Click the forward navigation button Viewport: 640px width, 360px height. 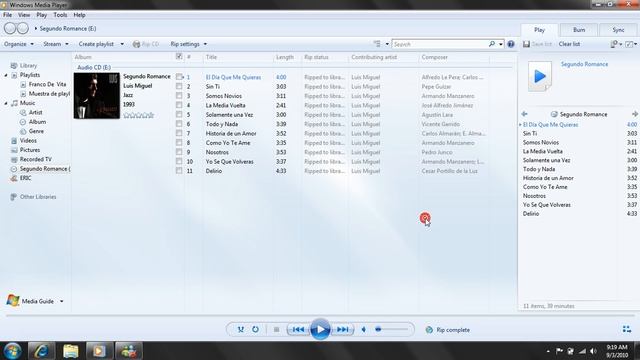pyautogui.click(x=23, y=29)
